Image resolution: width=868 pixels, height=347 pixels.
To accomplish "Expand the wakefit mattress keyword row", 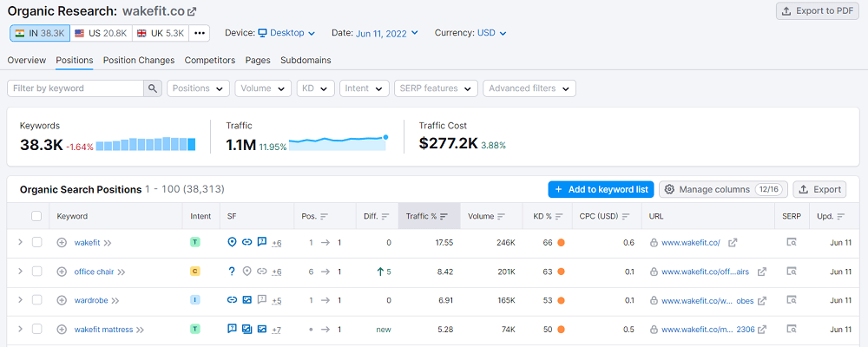I will (20, 329).
